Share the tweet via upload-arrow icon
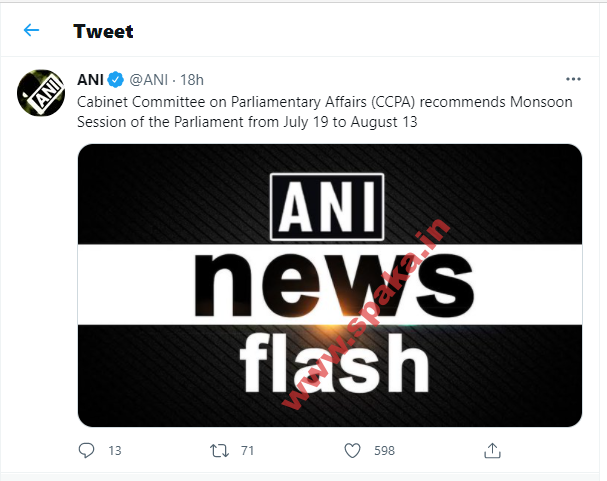 (x=492, y=450)
